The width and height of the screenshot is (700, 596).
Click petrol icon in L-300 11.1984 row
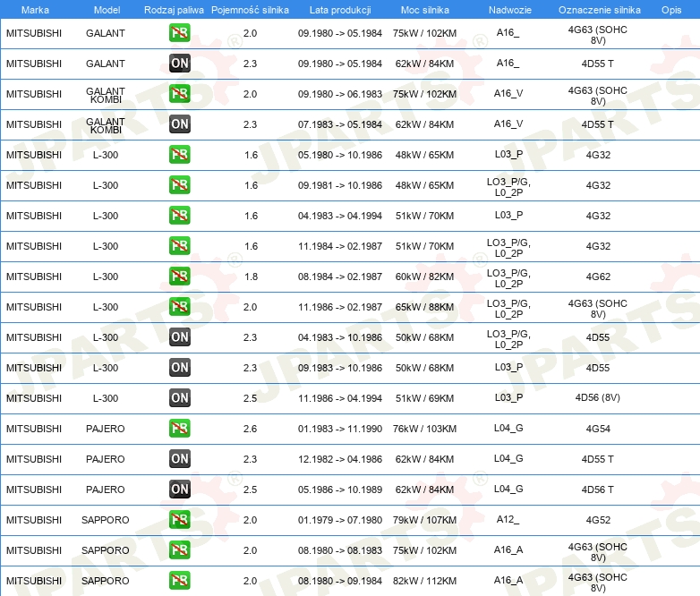click(179, 245)
